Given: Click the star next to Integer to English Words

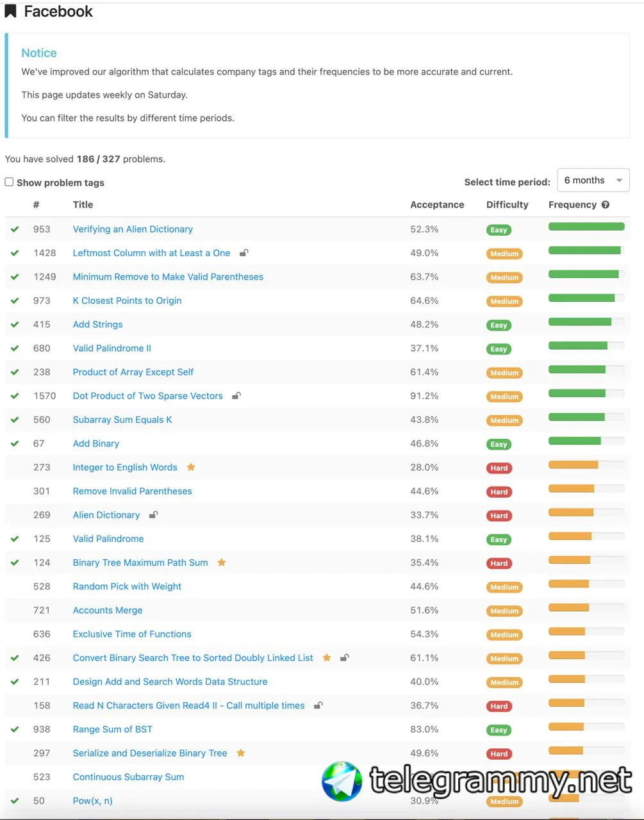Looking at the screenshot, I should [191, 467].
